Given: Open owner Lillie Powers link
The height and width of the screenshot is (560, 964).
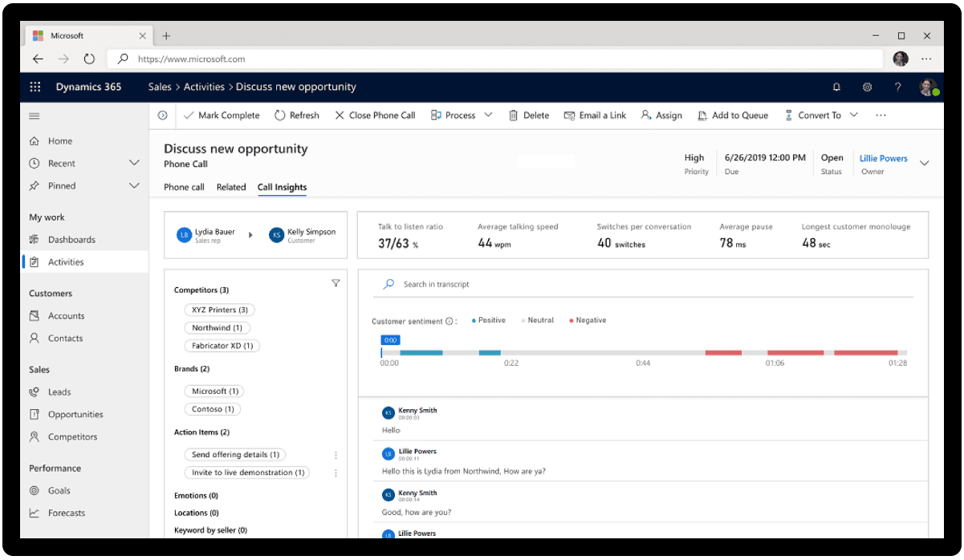Looking at the screenshot, I should 883,159.
